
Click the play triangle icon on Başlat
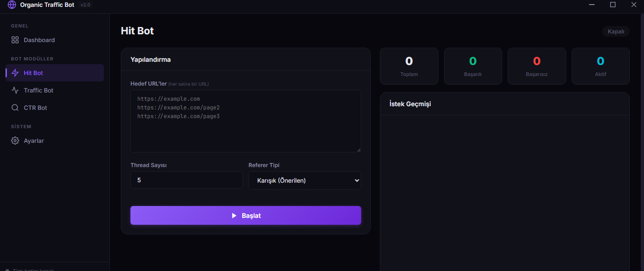click(x=234, y=216)
